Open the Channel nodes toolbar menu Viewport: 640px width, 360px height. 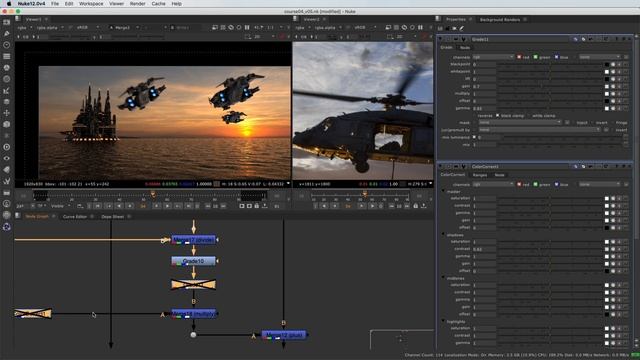pyautogui.click(x=7, y=56)
